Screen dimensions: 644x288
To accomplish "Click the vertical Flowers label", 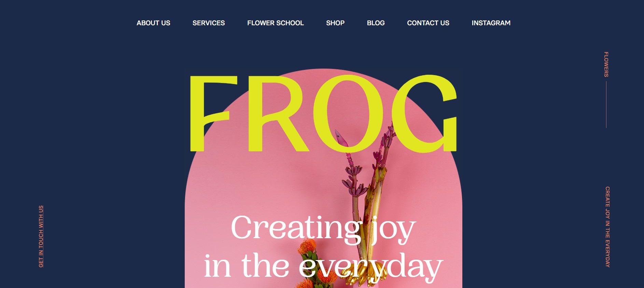I will [x=606, y=64].
